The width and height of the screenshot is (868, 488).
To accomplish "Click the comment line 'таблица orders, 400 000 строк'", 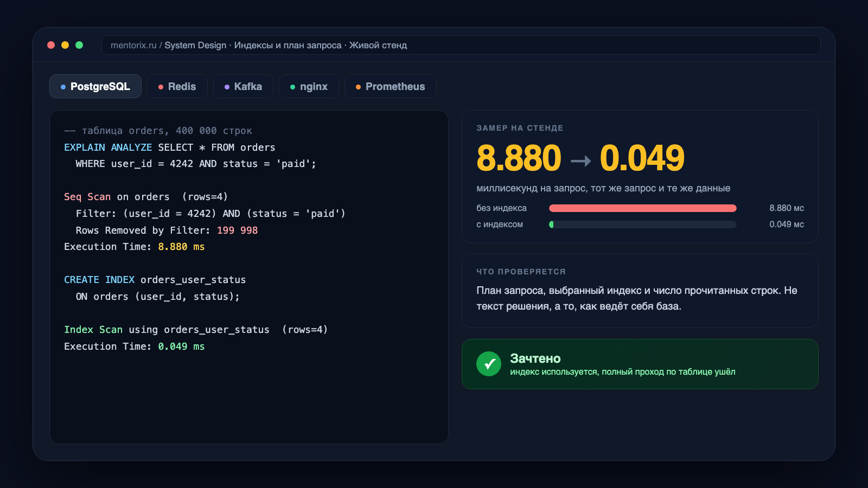I will (158, 131).
